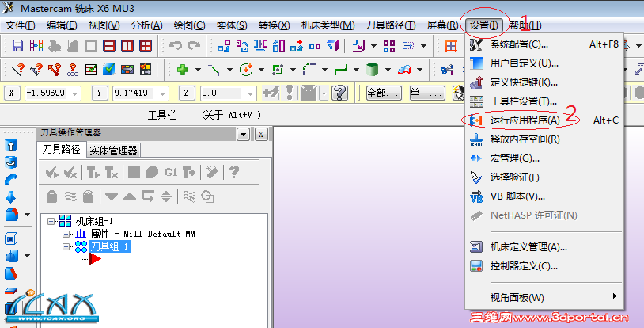The height and width of the screenshot is (328, 644).
Task: Close the toolpath manager panel
Action: (261, 134)
